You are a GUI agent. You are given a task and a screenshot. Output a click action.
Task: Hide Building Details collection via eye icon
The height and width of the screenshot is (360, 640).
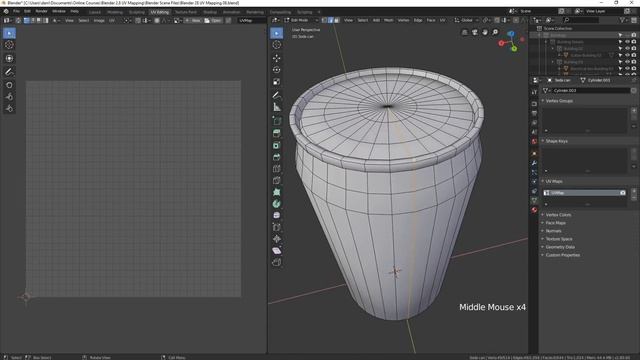[x=627, y=42]
